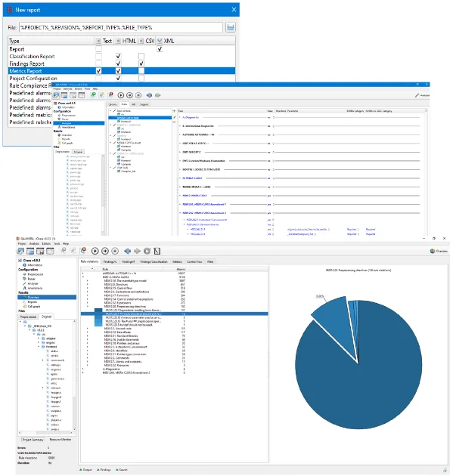Expand the Standard libraries rule group
The height and width of the screenshot is (476, 456).
point(88,335)
